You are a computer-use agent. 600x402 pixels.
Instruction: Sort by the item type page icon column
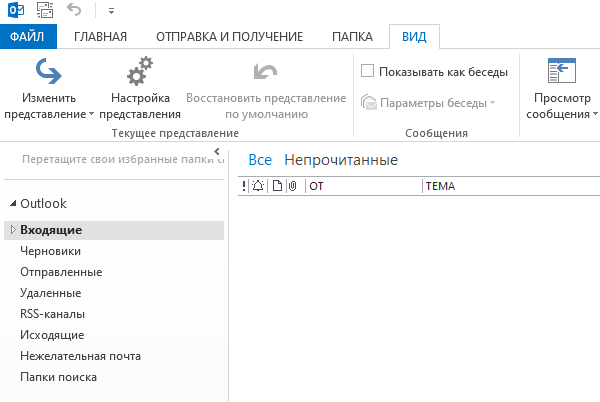[x=277, y=186]
